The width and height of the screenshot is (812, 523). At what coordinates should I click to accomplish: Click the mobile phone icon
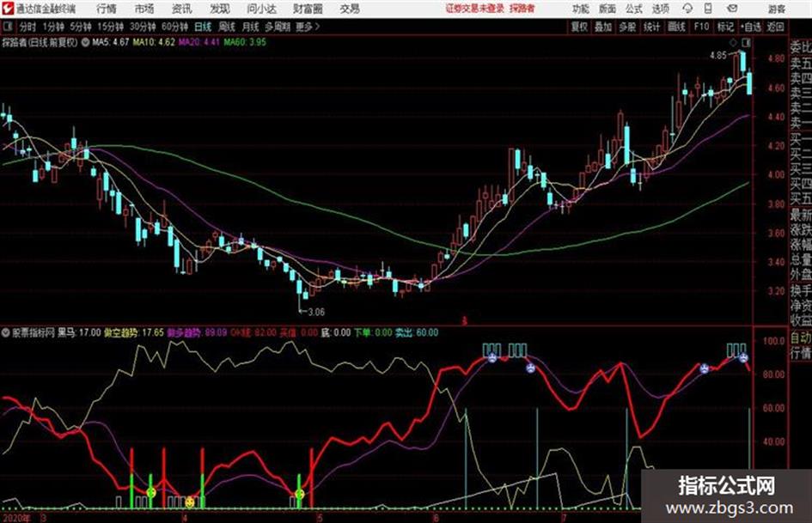(x=708, y=9)
